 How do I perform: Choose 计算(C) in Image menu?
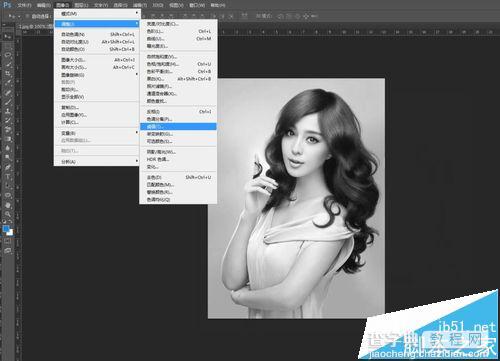tap(97, 122)
